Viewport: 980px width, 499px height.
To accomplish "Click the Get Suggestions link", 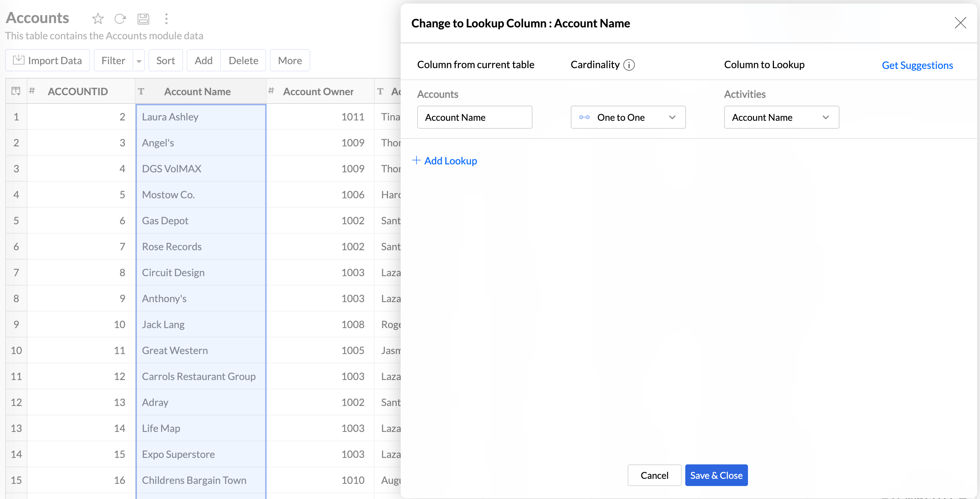I will (x=917, y=65).
